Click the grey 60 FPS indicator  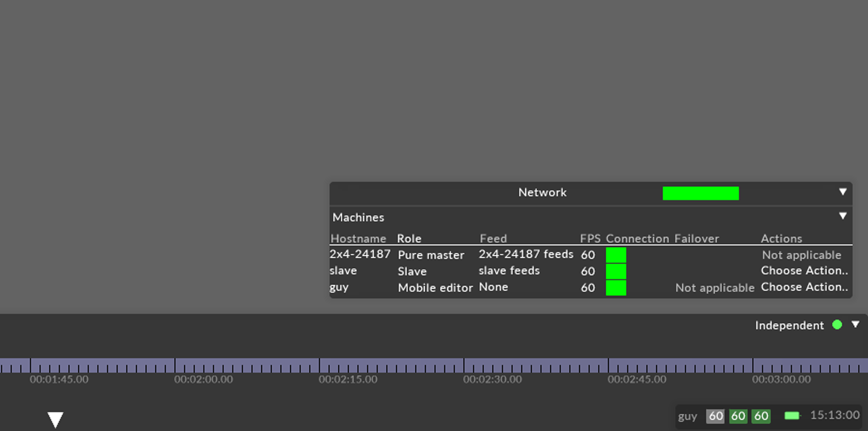point(715,416)
